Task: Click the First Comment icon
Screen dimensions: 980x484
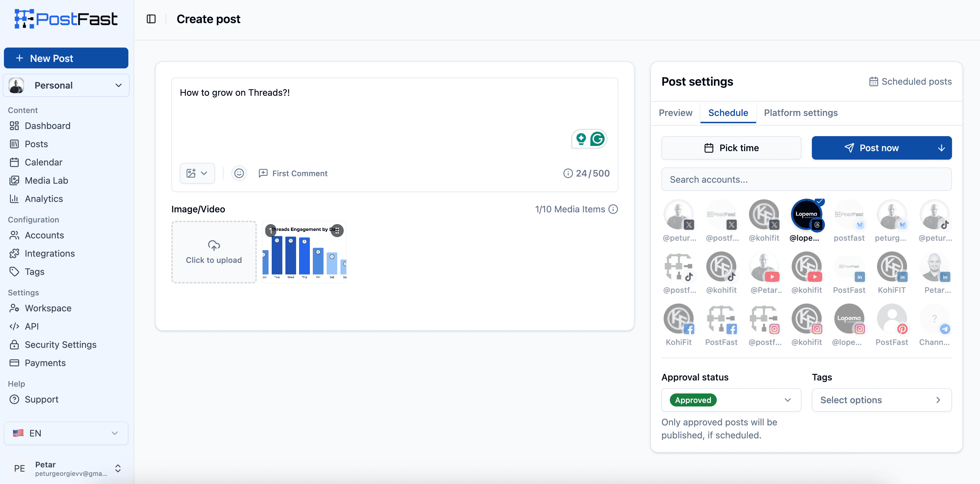Action: [263, 173]
